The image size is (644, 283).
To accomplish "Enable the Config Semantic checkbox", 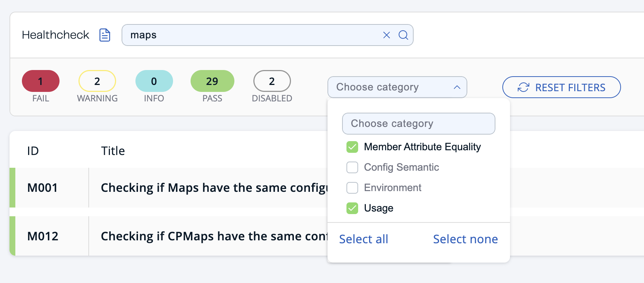I will tap(352, 167).
